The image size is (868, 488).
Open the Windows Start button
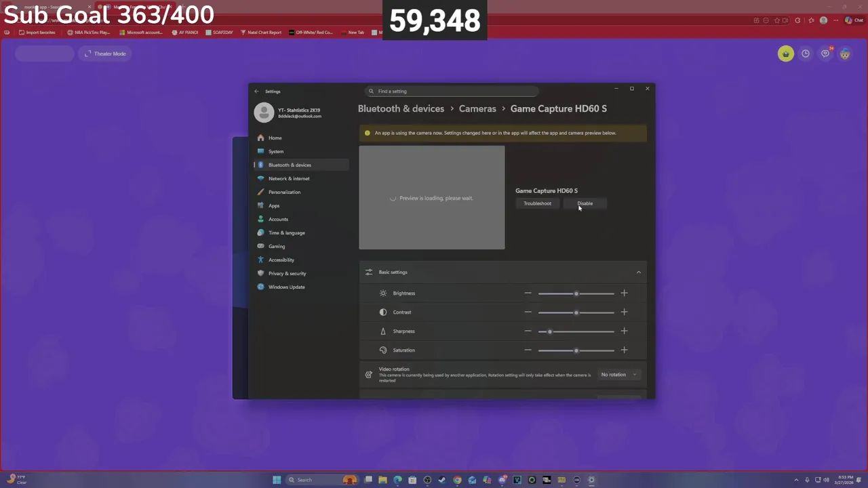277,480
